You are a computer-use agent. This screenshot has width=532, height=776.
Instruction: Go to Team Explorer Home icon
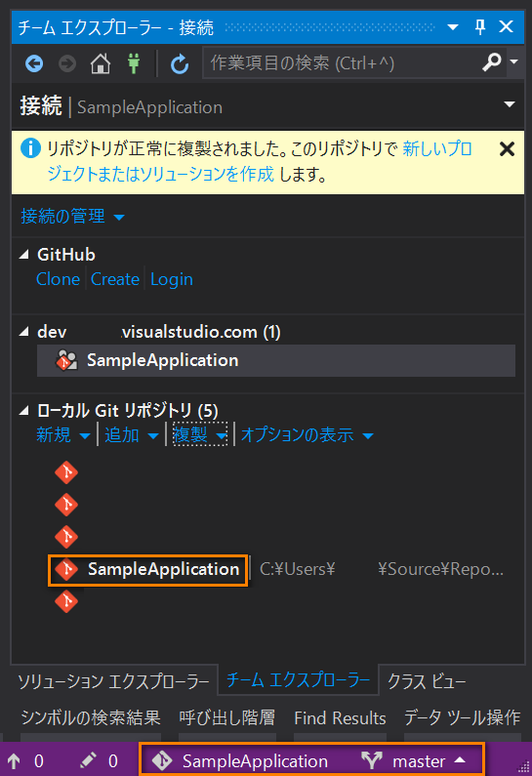tap(101, 63)
